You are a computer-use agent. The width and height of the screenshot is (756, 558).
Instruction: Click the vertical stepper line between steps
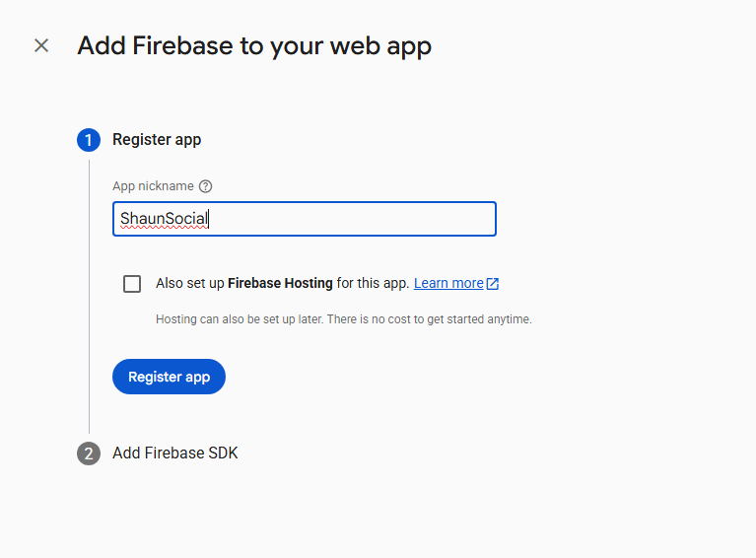[89, 296]
